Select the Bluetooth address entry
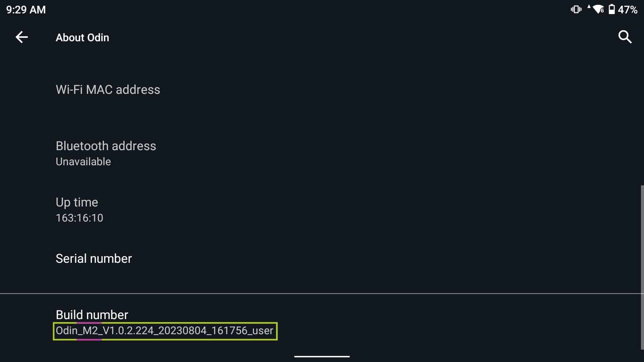This screenshot has height=362, width=644. (106, 146)
